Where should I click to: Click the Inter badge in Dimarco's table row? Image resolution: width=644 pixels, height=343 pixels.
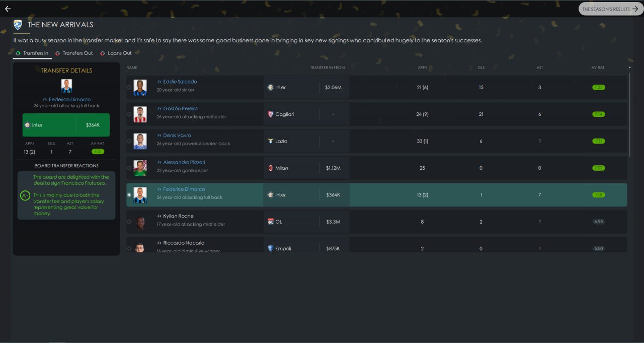[x=271, y=195]
